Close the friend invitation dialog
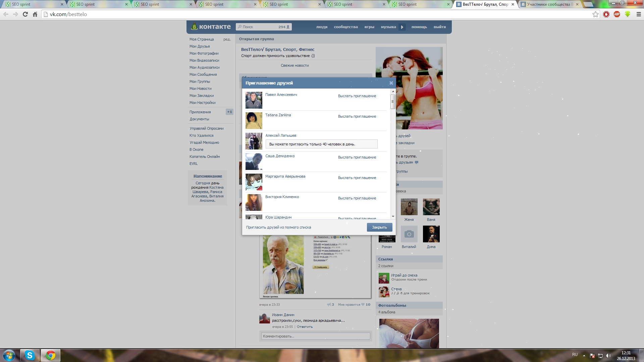Screen dimensions: 644x362 391,83
